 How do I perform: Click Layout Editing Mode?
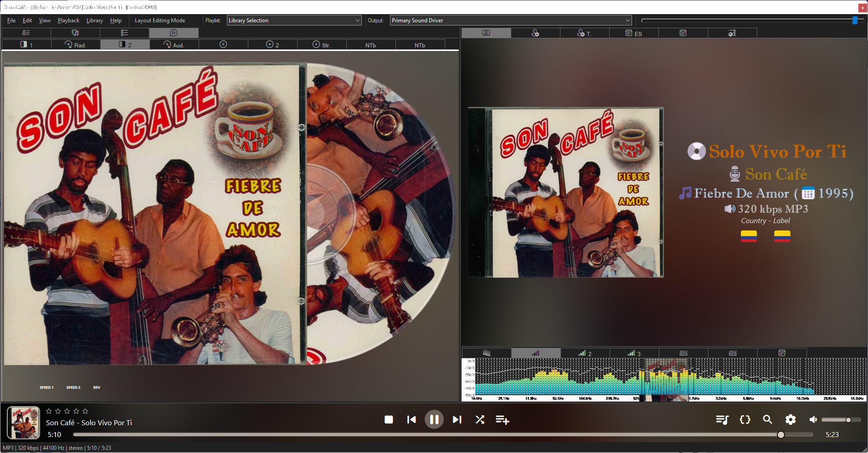[x=160, y=20]
